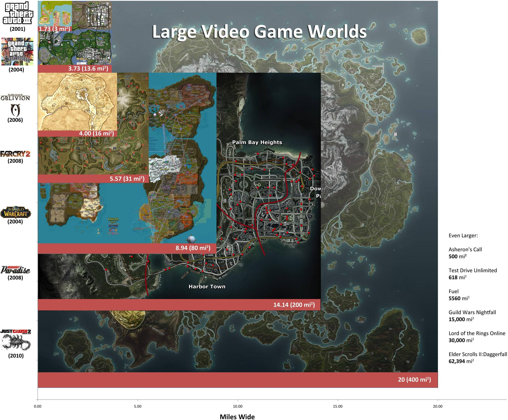
Task: Click the "(2006)" year under Oblivion
Action: (x=15, y=120)
